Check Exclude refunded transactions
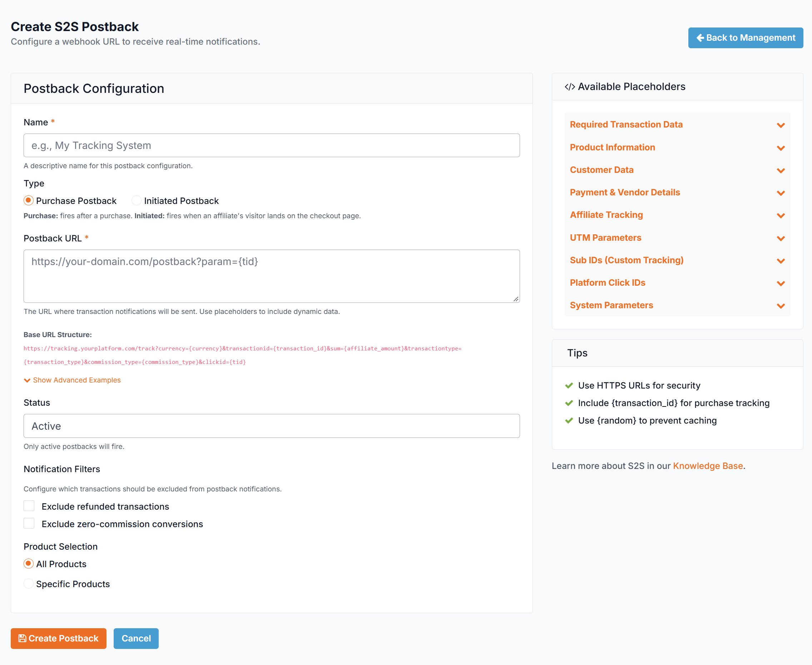Screen dimensions: 812x665 pos(29,506)
